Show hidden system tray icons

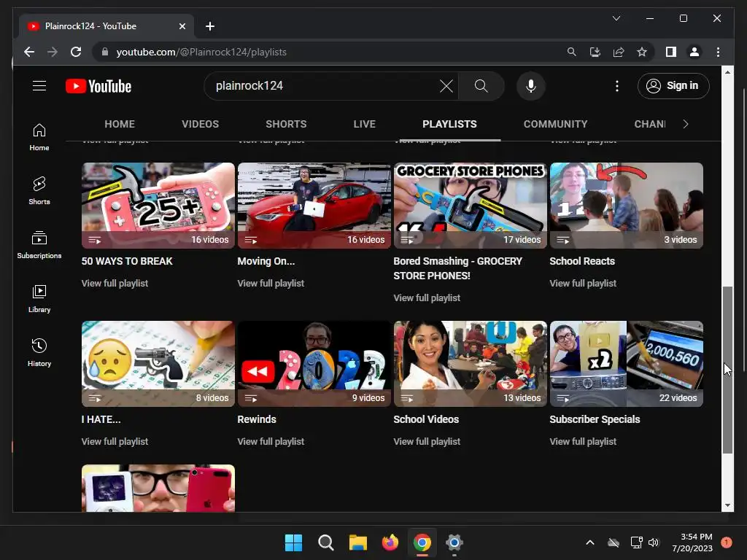pos(589,542)
